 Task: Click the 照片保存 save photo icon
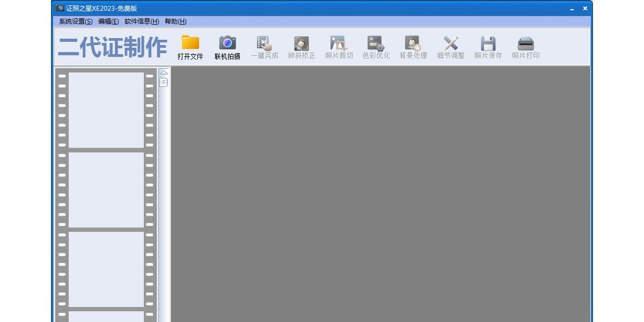pos(488,43)
